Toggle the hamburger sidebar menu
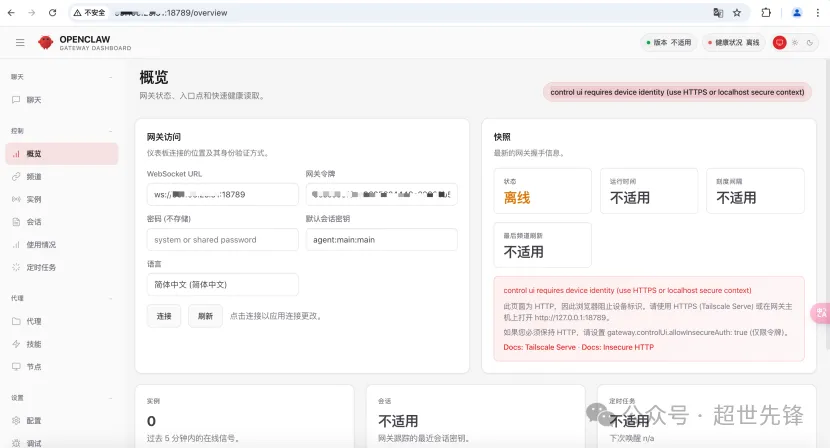Image resolution: width=830 pixels, height=448 pixels. point(20,42)
